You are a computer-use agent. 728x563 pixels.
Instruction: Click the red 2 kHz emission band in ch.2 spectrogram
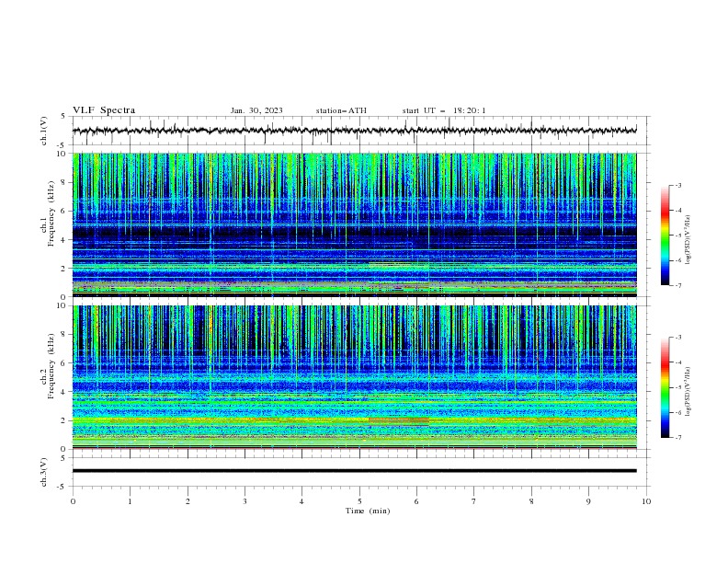399,420
